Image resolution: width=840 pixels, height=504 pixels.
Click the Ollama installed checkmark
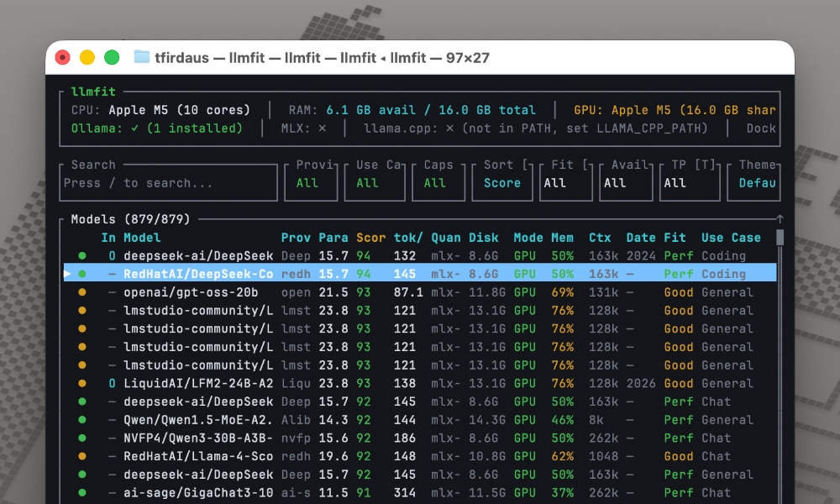click(134, 129)
